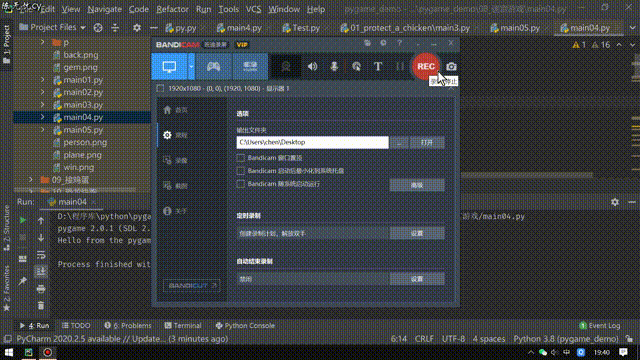
Task: Open the Refactor menu
Action: click(x=172, y=9)
